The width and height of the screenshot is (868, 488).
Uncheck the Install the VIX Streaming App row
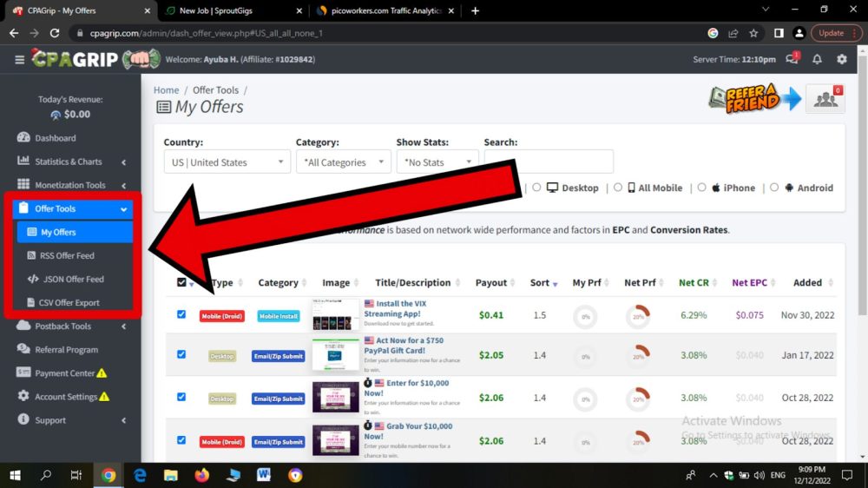[x=181, y=314]
